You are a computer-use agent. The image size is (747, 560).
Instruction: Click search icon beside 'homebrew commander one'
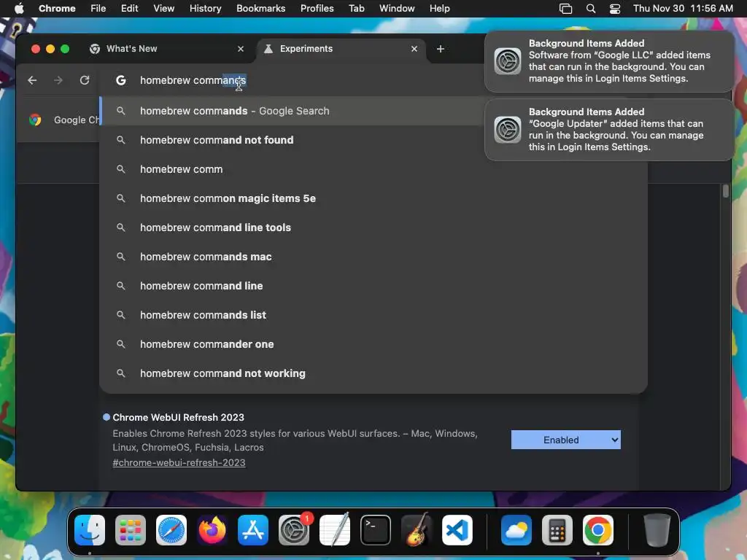121,344
